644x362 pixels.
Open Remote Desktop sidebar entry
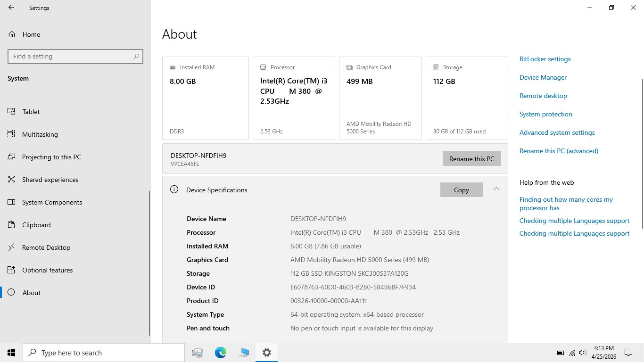[x=75, y=247]
